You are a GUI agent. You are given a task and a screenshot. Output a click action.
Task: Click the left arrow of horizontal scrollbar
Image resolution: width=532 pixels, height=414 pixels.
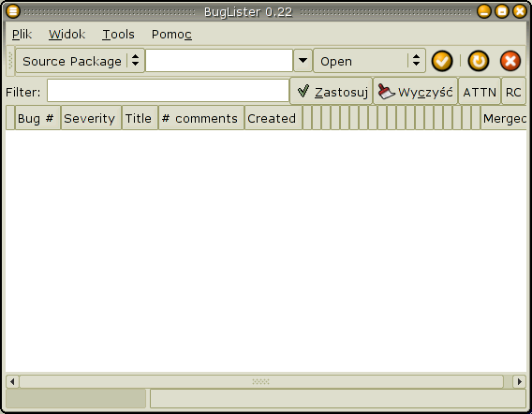pyautogui.click(x=12, y=381)
